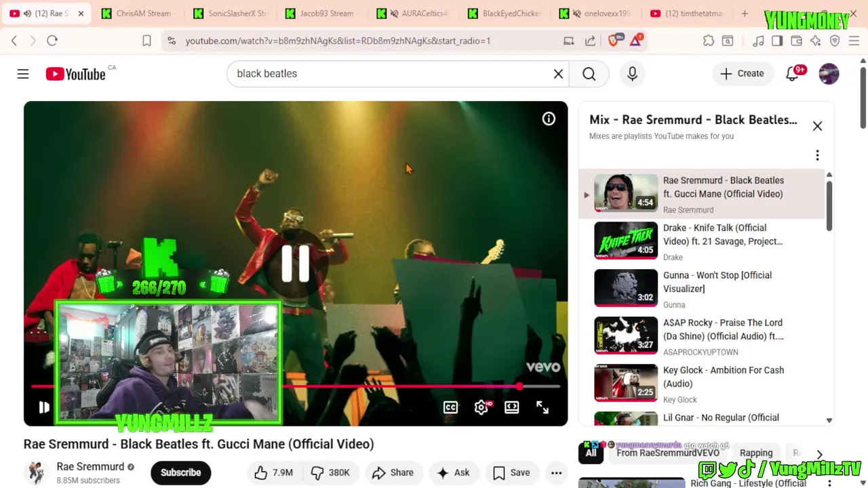
Task: Open mix playlist three-dot options
Action: [x=817, y=155]
